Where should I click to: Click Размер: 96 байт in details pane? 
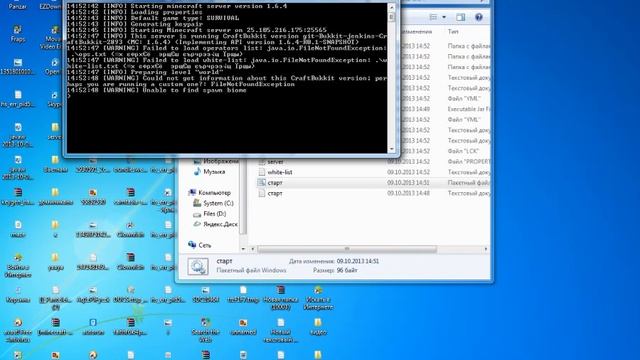(x=335, y=270)
